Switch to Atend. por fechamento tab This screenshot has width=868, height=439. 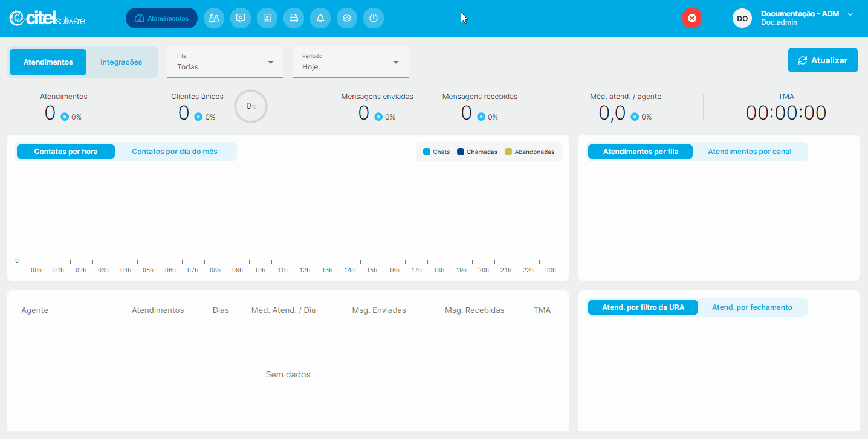pos(752,307)
